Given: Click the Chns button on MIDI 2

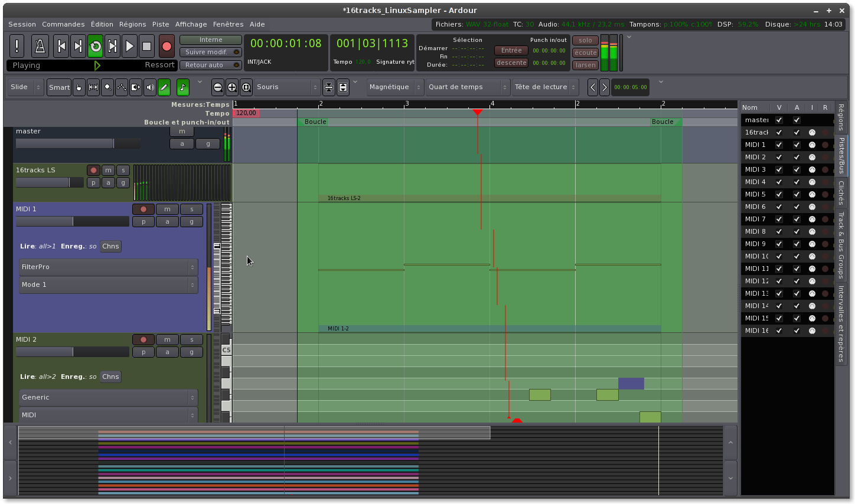Looking at the screenshot, I should (110, 377).
